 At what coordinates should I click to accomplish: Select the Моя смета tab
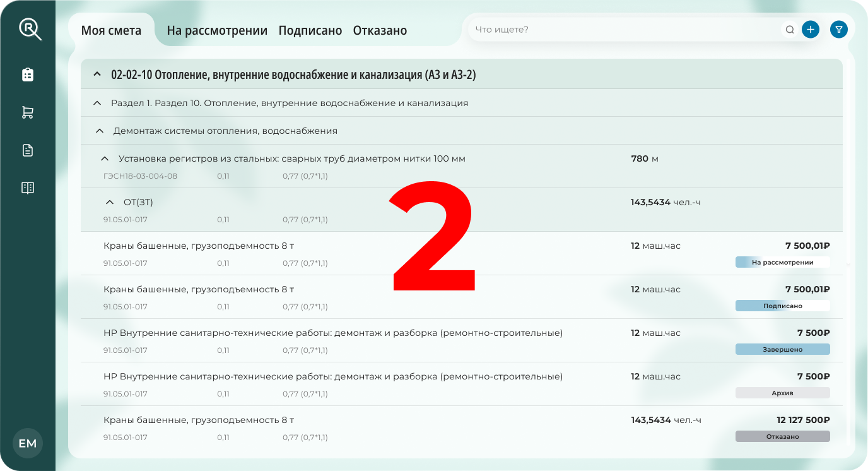click(112, 29)
